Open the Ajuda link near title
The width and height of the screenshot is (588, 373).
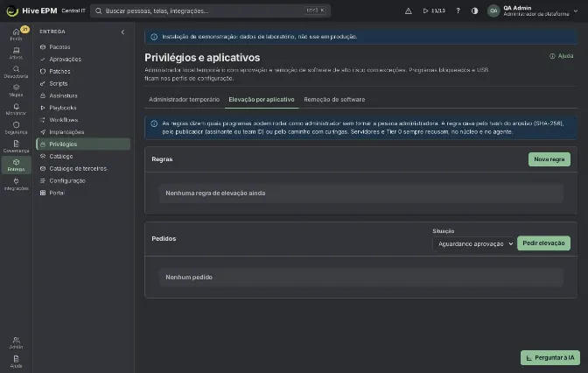click(562, 56)
